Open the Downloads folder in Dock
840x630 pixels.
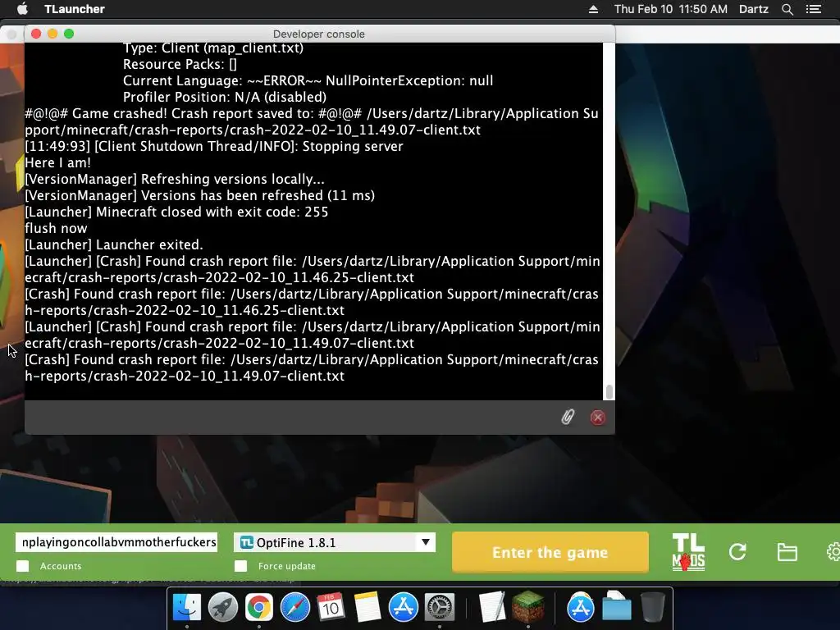point(616,607)
